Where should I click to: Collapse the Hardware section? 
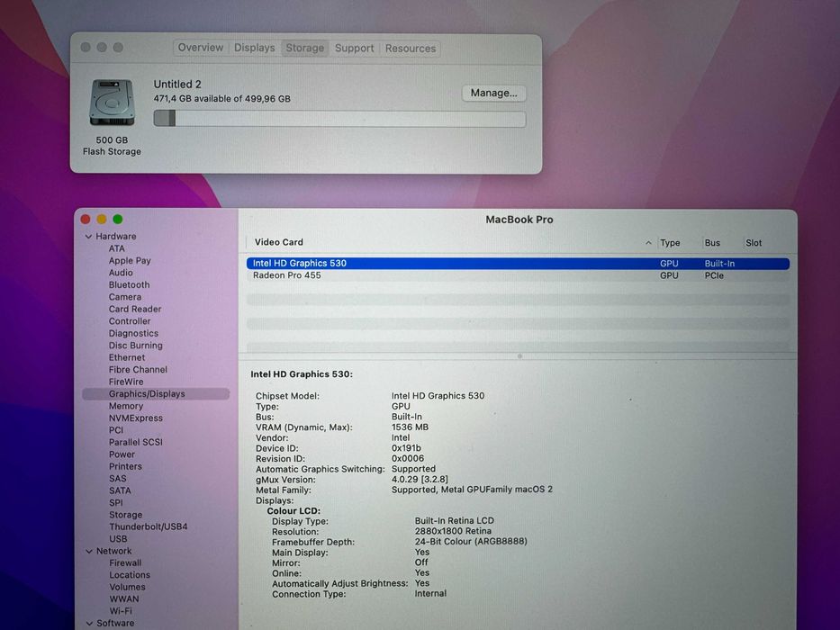[88, 236]
